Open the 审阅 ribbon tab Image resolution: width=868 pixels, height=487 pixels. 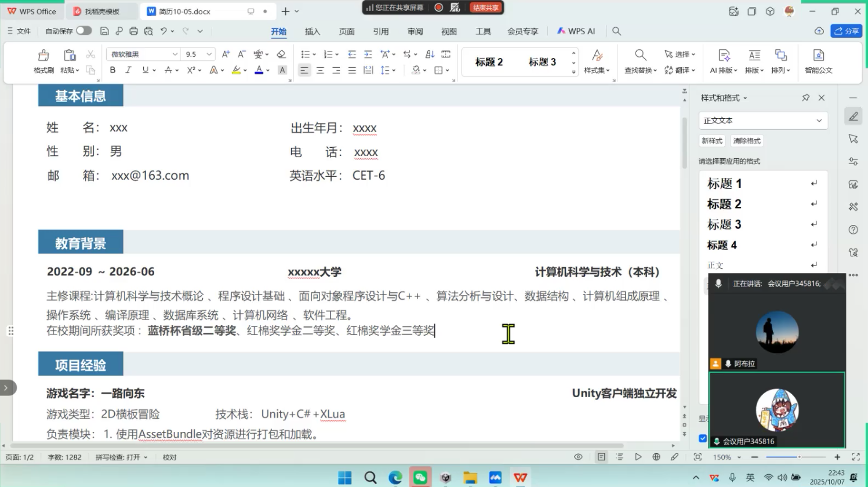click(x=415, y=31)
